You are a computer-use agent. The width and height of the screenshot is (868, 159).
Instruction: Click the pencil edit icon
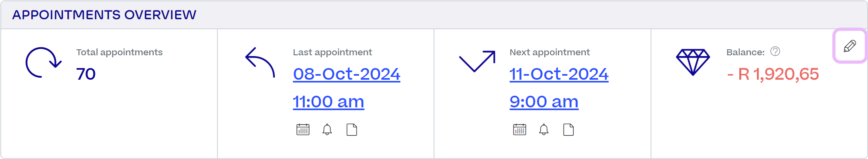[x=850, y=46]
